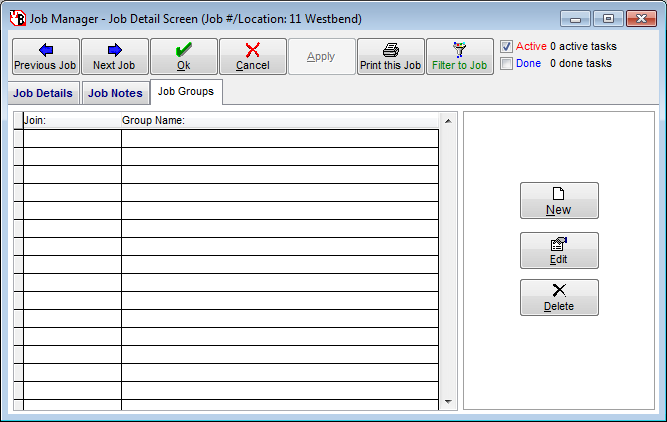Select the Job Groups tab

[185, 92]
